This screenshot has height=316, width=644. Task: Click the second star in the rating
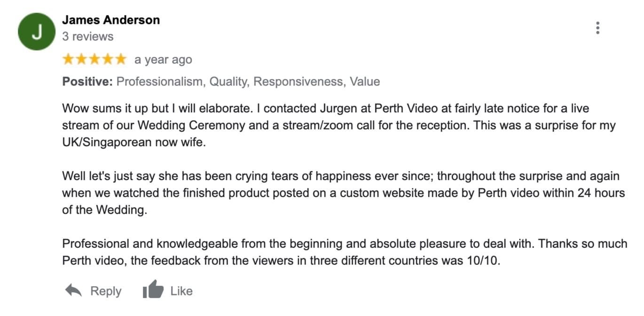click(81, 59)
